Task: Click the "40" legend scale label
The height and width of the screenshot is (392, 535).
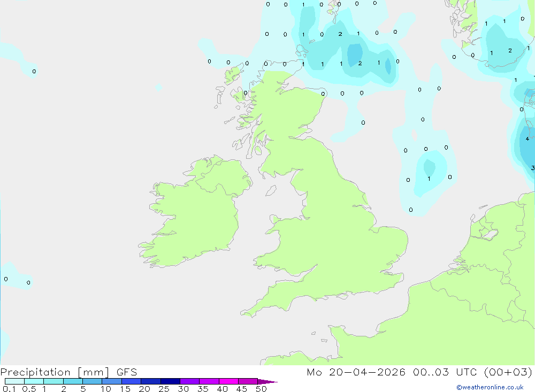Action: (222, 389)
